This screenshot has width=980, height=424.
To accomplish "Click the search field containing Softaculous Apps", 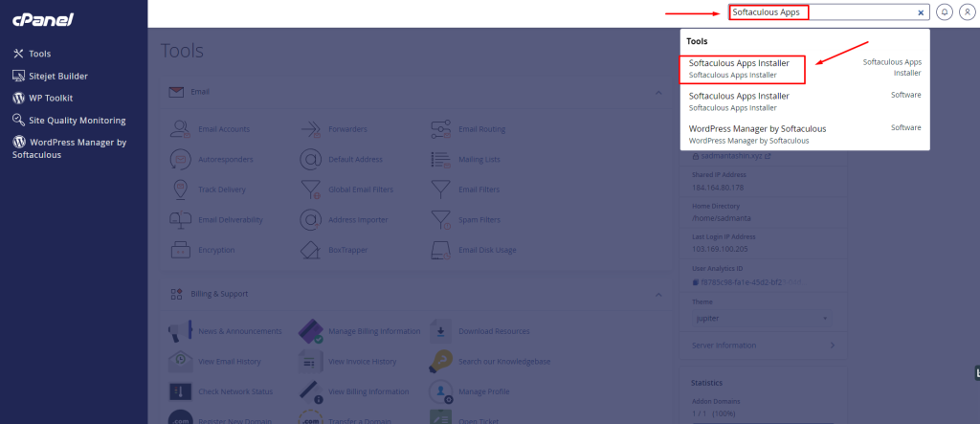I will coord(829,11).
